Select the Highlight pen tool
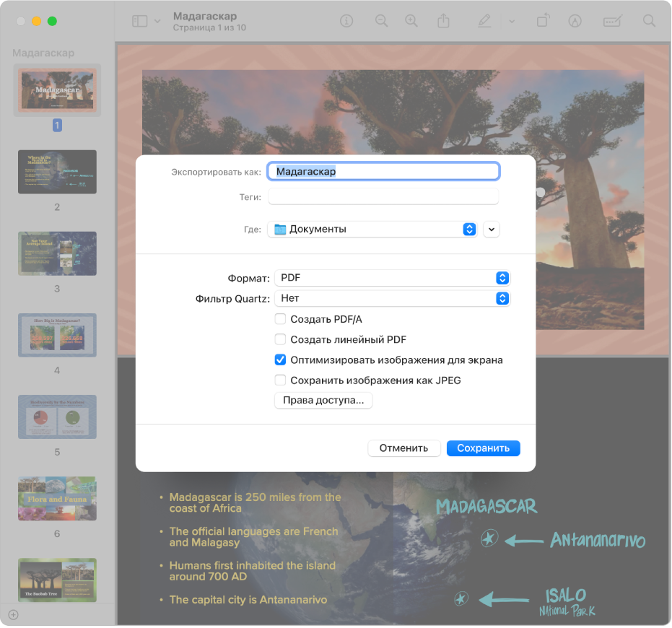 tap(484, 21)
